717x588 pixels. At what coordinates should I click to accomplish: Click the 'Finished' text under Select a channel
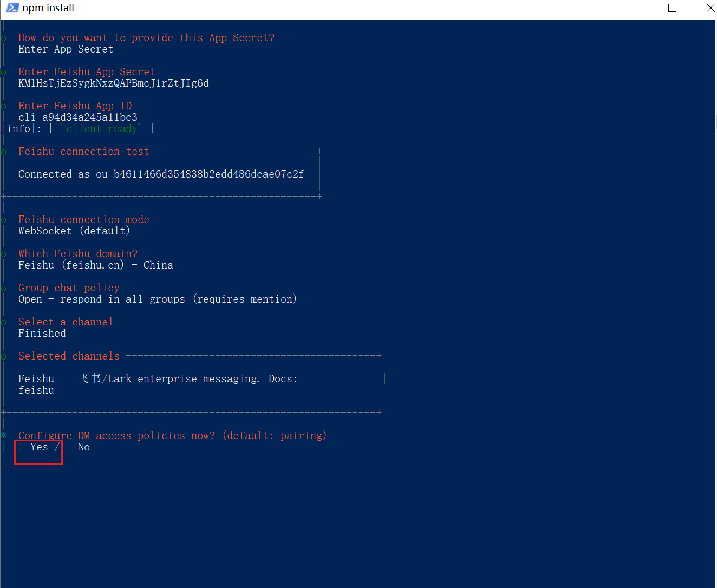coord(42,334)
